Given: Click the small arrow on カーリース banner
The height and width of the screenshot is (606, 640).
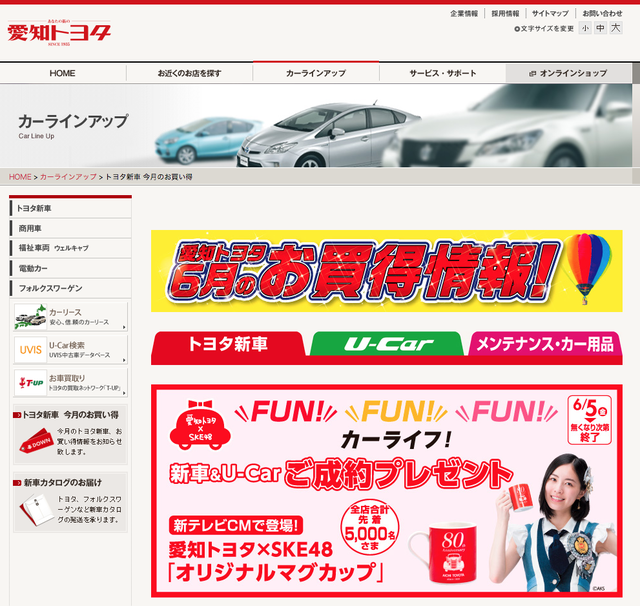Looking at the screenshot, I should (124, 327).
